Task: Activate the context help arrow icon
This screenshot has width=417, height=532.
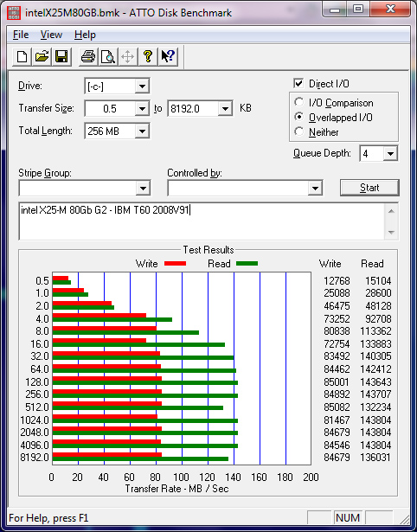Action: click(168, 56)
